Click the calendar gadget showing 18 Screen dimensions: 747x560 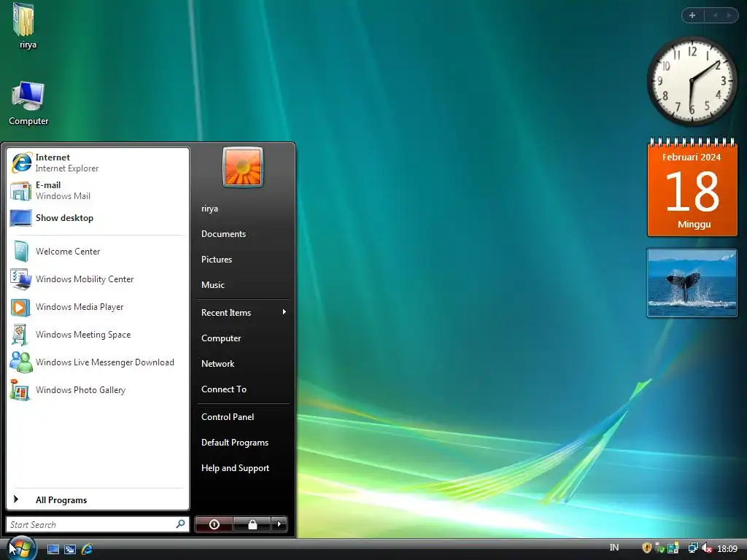point(692,187)
